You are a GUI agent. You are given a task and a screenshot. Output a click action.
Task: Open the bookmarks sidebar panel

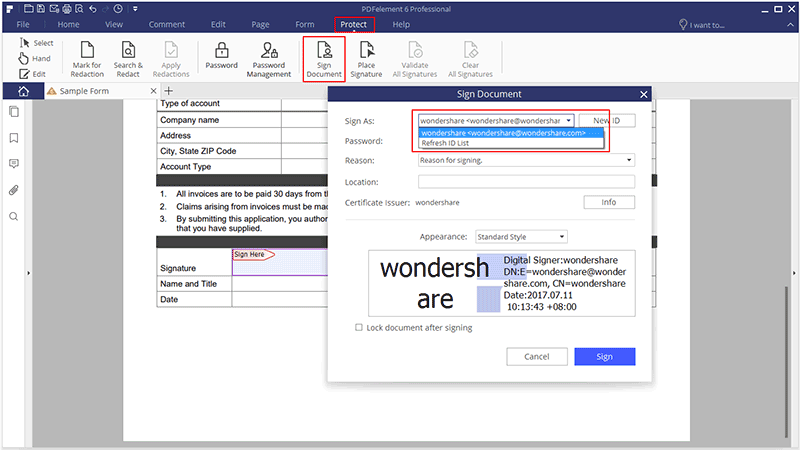[14, 138]
